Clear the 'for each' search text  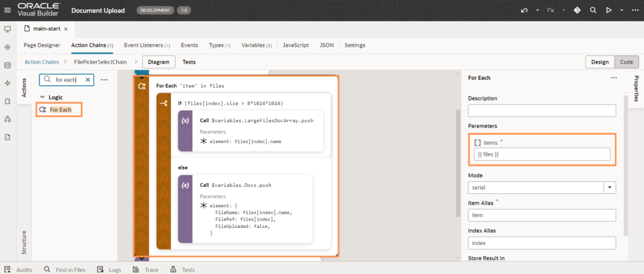pos(88,80)
